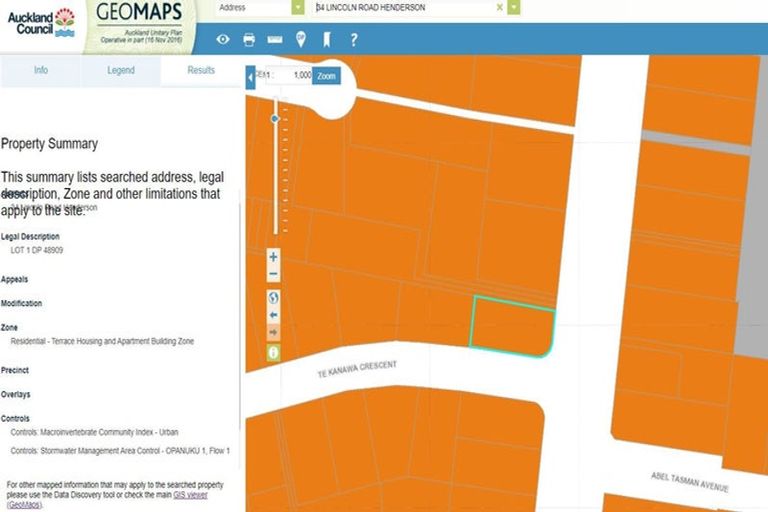The image size is (768, 512).
Task: Open the Address search type dropdown
Action: pos(298,7)
